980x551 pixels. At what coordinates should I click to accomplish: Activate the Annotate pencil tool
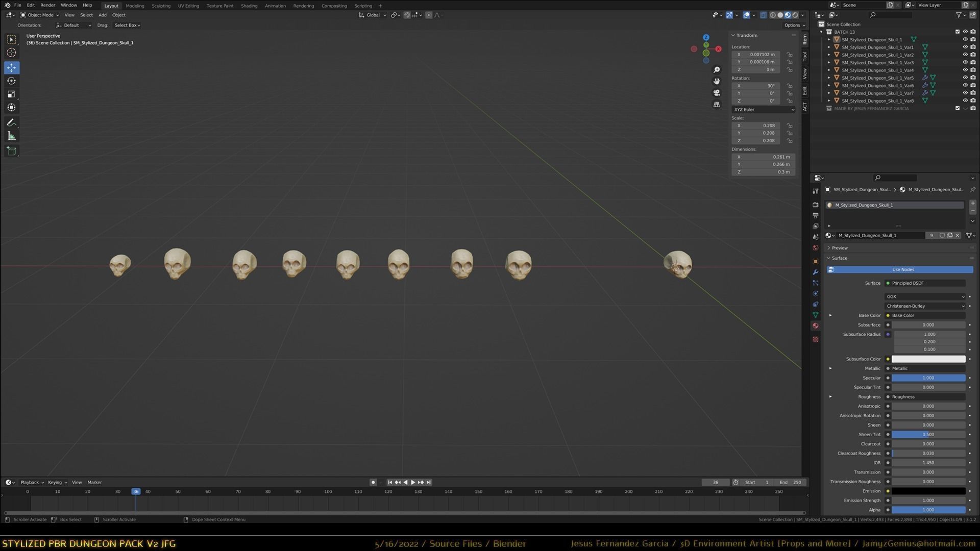click(11, 123)
